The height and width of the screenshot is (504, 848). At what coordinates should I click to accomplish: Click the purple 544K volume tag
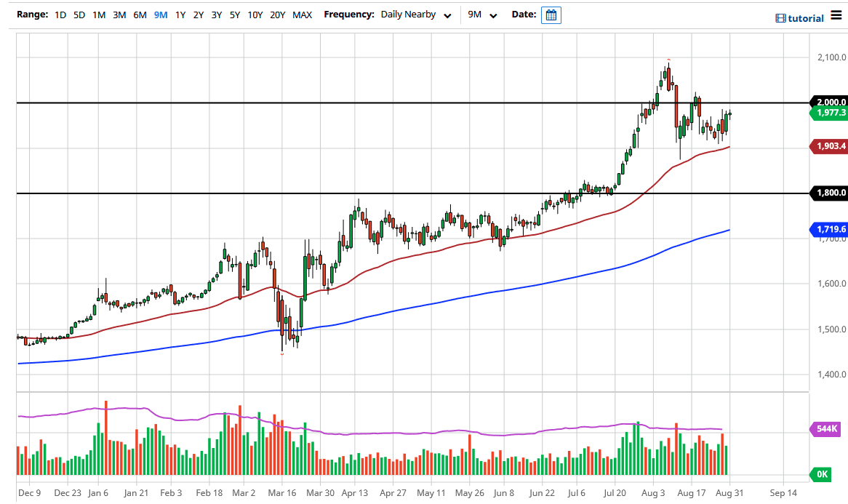[826, 429]
